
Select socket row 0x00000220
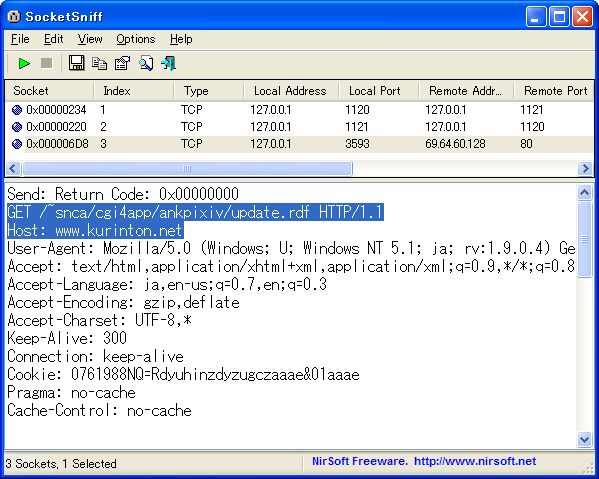[300, 127]
